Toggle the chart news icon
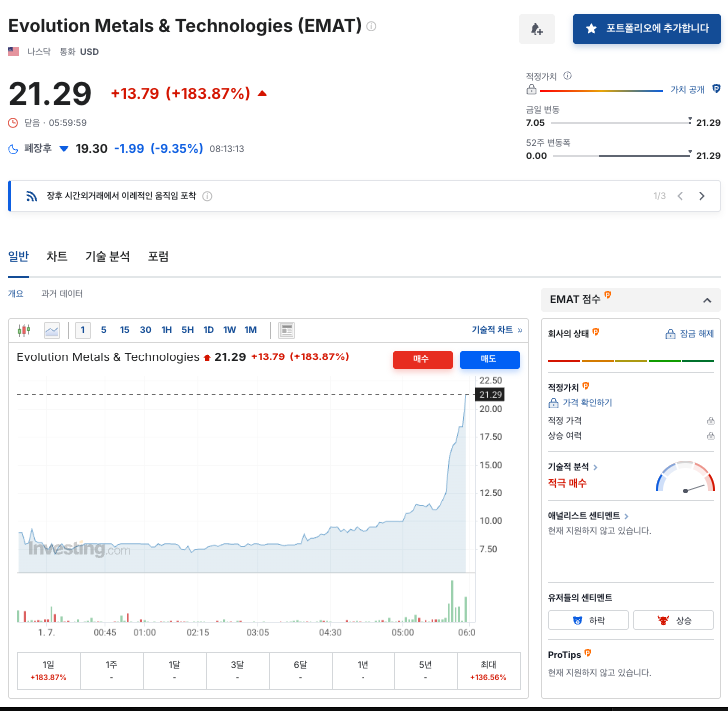 286,330
